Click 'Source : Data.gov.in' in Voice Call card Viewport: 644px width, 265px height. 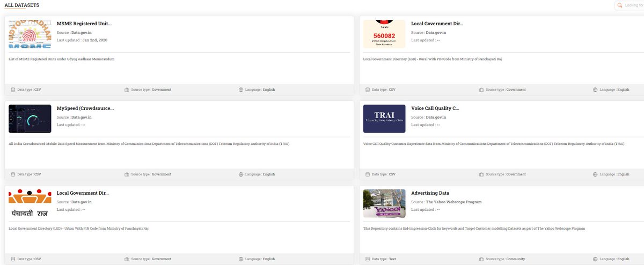[428, 117]
